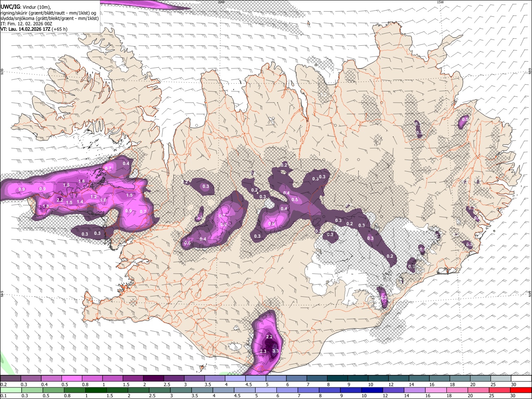Click the 1.6 precipitation value on the map

(x=81, y=181)
